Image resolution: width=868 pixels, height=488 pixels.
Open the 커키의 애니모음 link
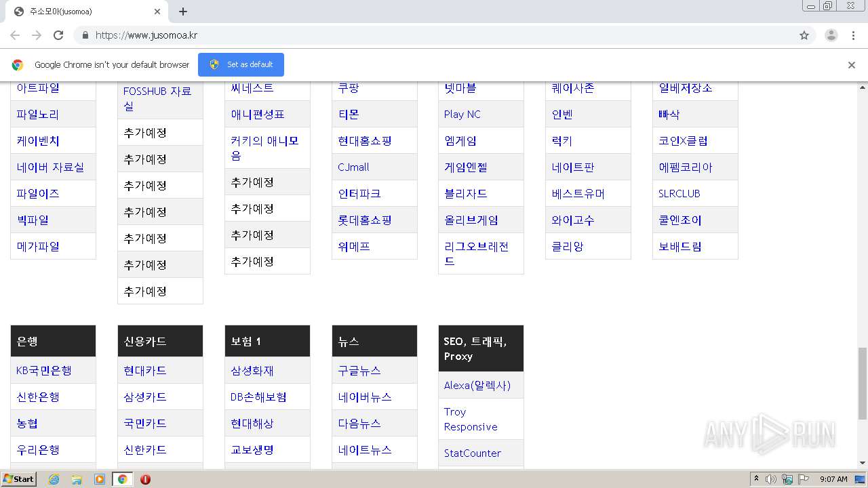point(264,148)
